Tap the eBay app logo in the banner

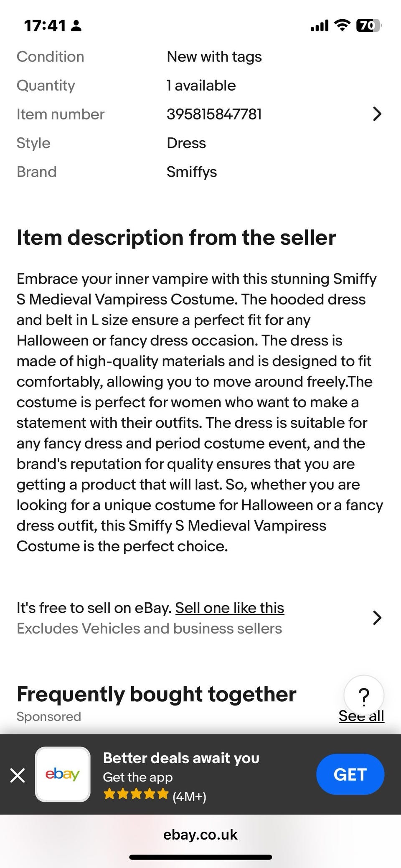click(x=63, y=774)
